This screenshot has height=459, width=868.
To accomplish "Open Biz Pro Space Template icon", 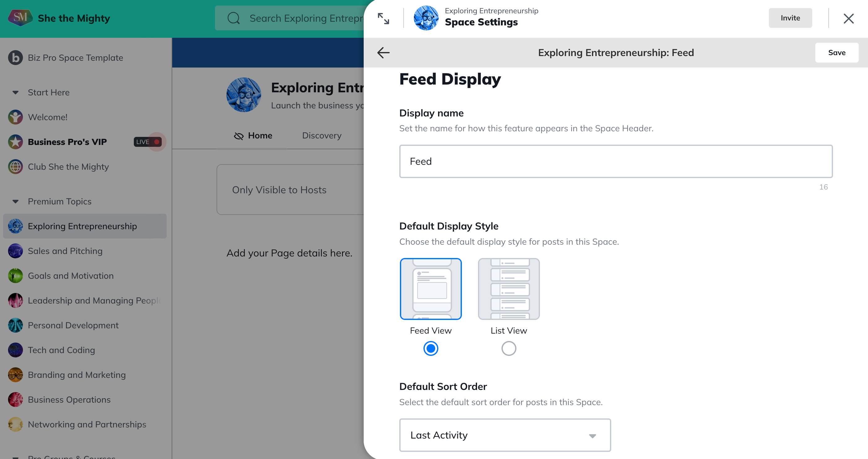I will pyautogui.click(x=15, y=58).
